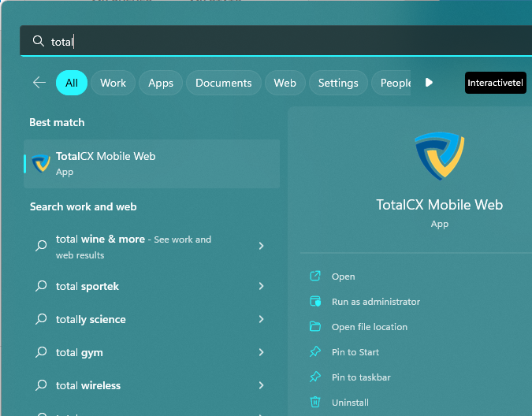The image size is (532, 416).
Task: Switch to the Work filter tab
Action: click(113, 83)
